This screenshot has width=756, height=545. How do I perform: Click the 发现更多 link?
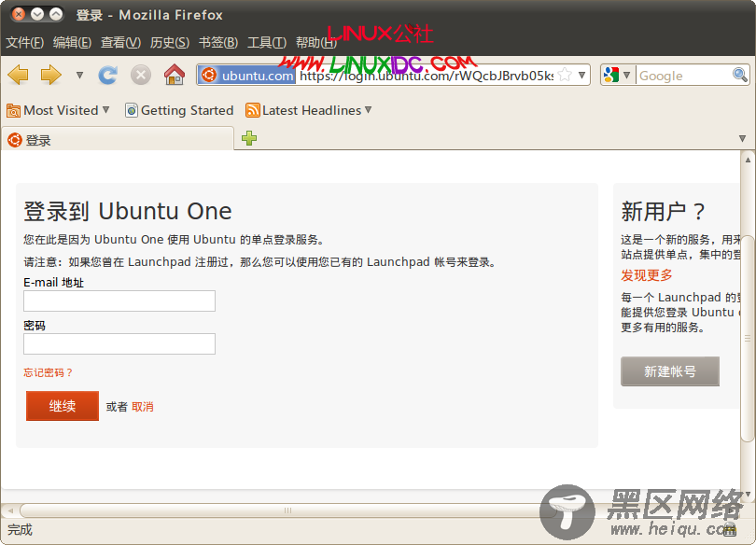click(x=647, y=275)
